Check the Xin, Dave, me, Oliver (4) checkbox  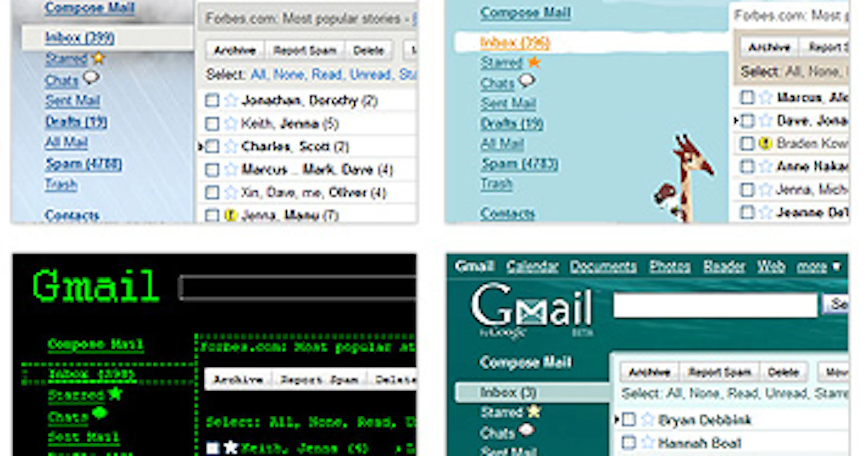212,193
